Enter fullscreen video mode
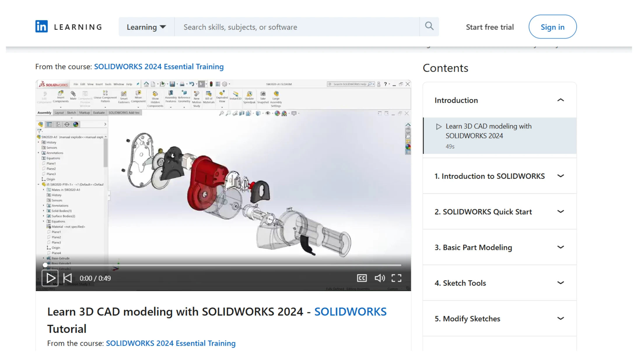 (396, 278)
